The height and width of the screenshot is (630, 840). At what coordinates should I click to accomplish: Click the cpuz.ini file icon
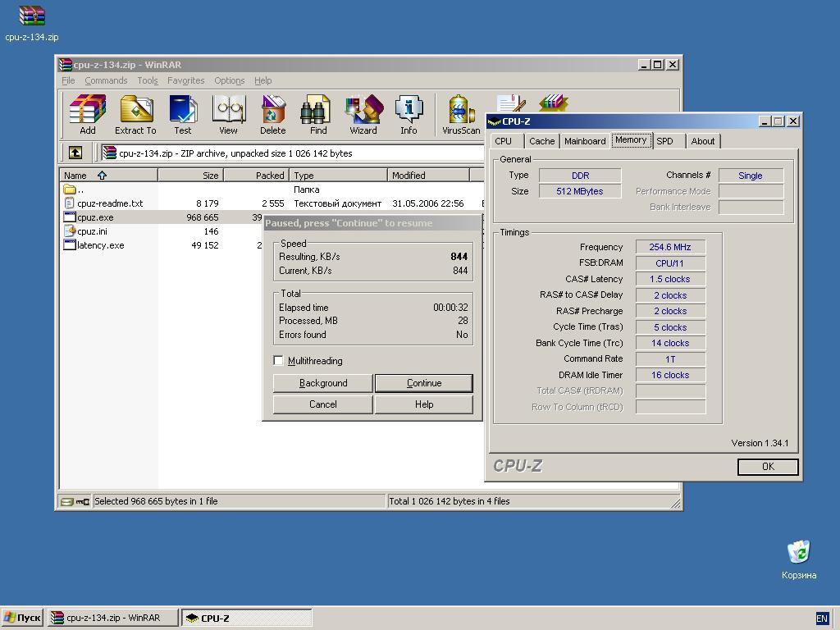(70, 231)
